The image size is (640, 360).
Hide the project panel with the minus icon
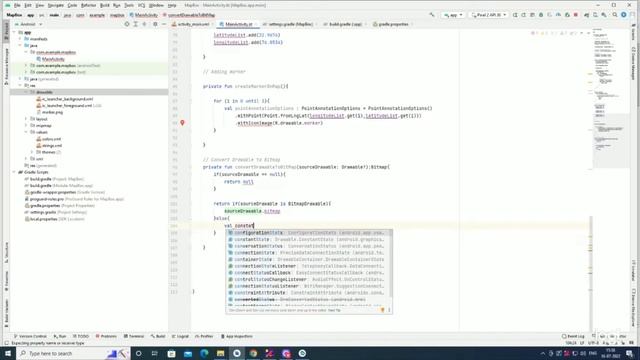click(x=164, y=24)
